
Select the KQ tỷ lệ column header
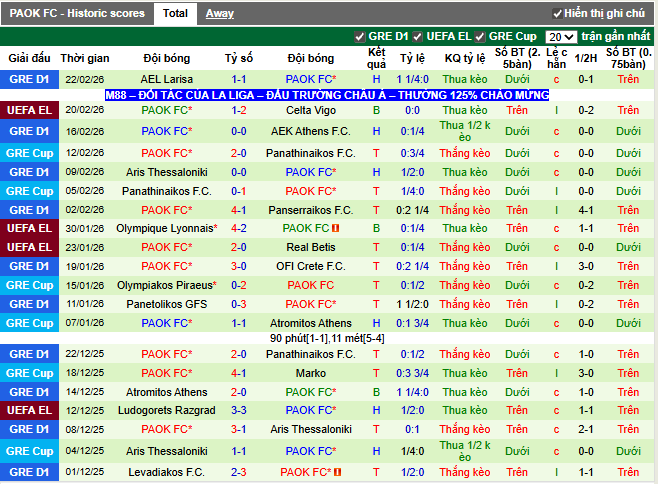(465, 58)
